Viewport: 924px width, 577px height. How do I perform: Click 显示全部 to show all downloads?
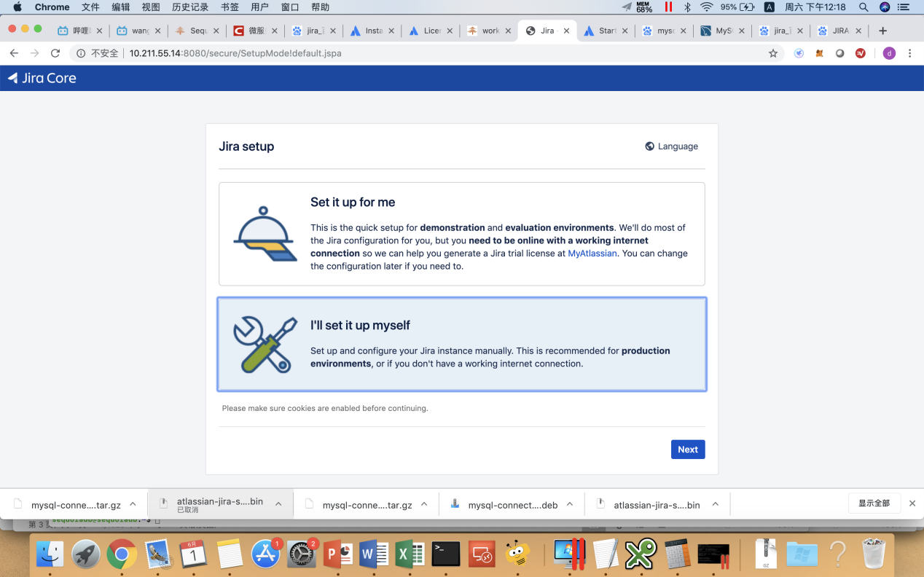874,503
